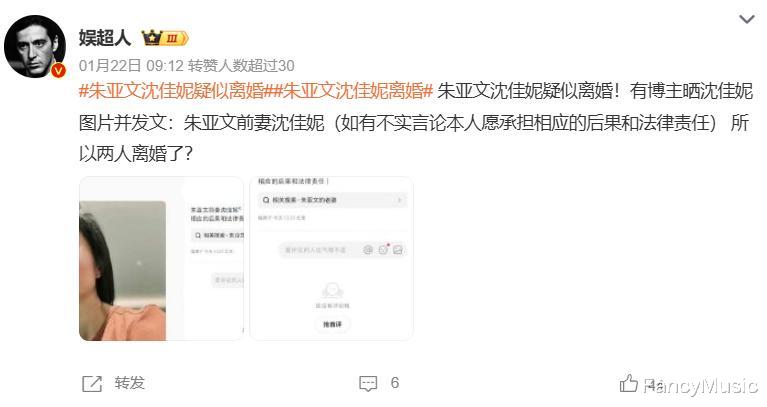Click the search bar inside second screenshot
The height and width of the screenshot is (407, 767).
(332, 200)
